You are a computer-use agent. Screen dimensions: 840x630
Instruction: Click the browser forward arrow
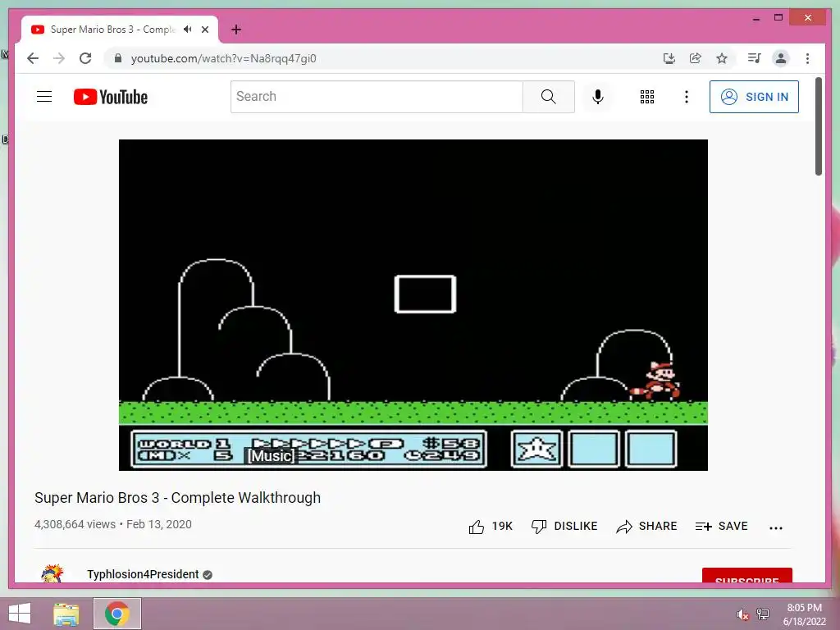(x=59, y=58)
